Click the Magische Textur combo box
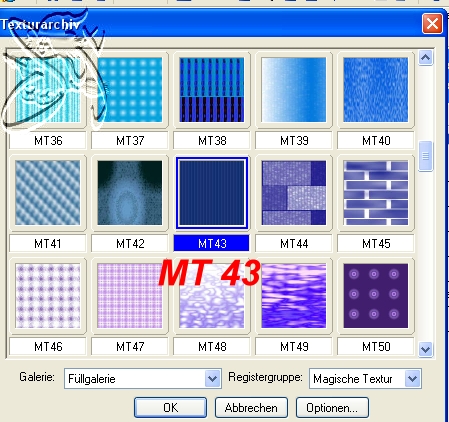Viewport: 449px width, 422px height. tap(365, 379)
